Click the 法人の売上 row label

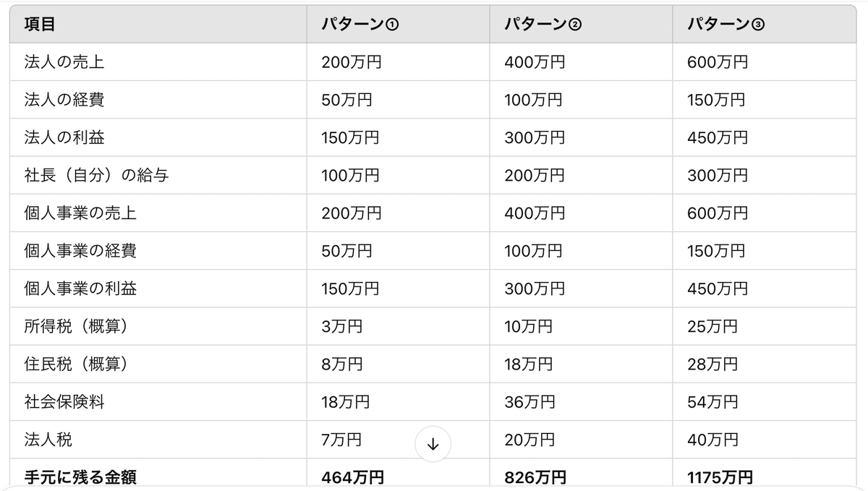click(64, 62)
